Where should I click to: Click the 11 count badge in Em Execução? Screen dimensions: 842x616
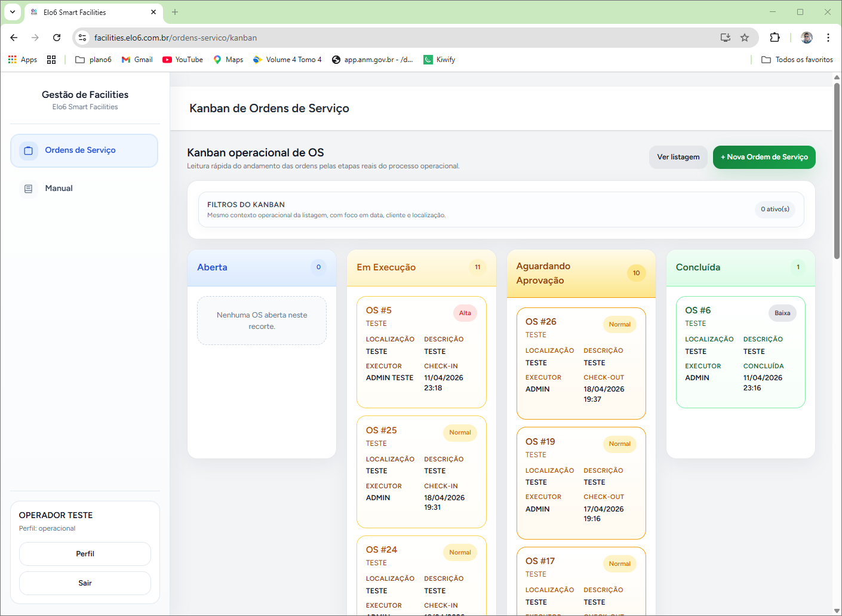pos(478,267)
